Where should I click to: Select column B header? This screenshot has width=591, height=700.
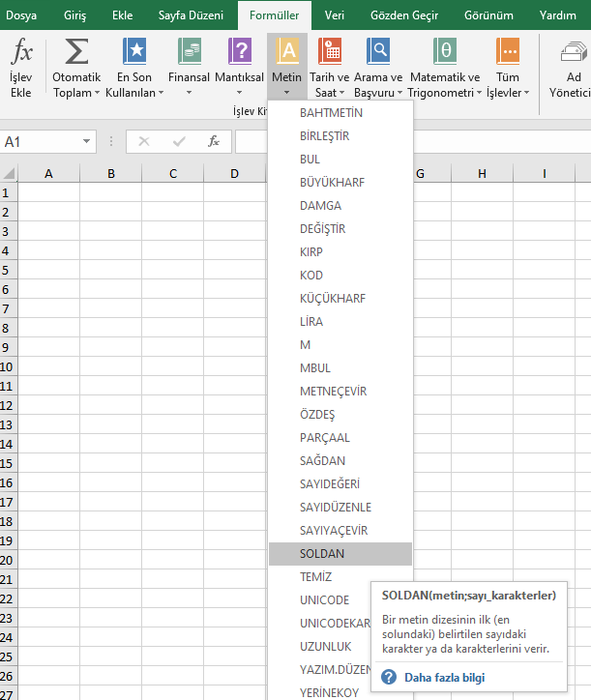coord(111,174)
